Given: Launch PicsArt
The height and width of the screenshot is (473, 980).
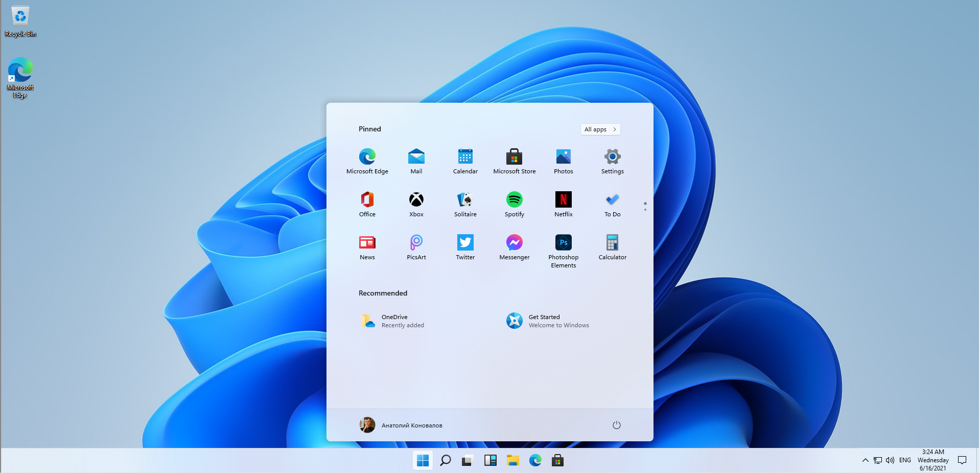Looking at the screenshot, I should click(x=416, y=247).
